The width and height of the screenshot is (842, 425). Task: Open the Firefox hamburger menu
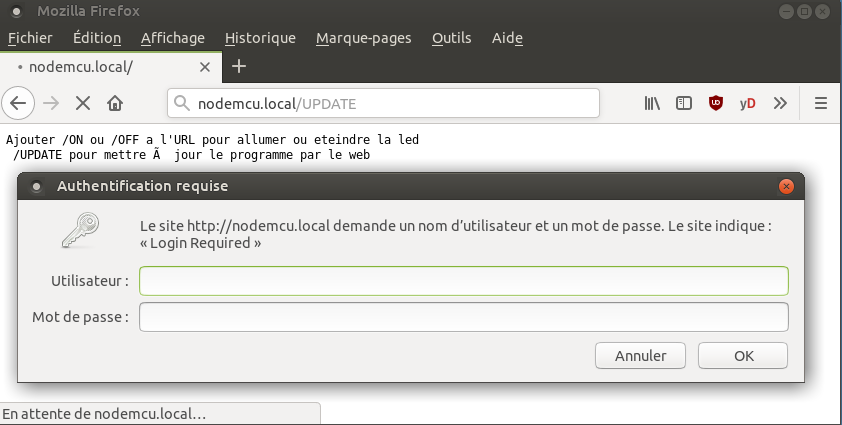(x=821, y=103)
